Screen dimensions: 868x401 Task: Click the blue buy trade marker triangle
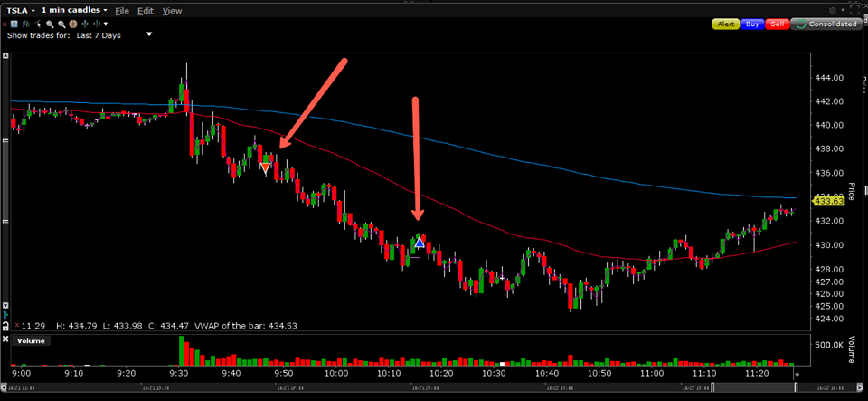tap(420, 243)
